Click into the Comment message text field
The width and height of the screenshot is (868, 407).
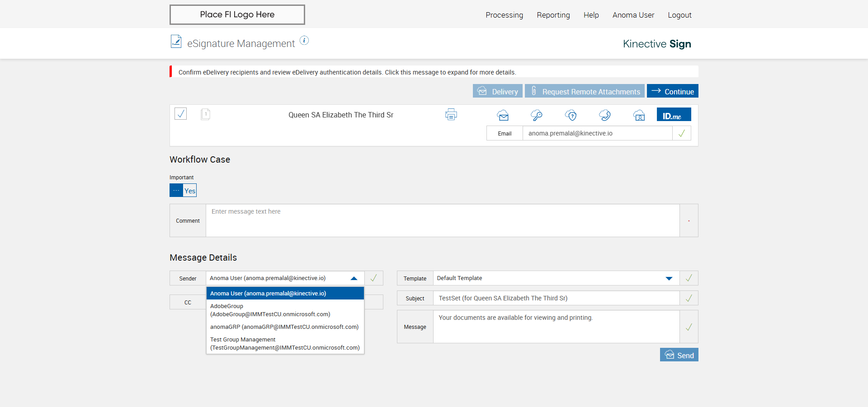pos(442,220)
